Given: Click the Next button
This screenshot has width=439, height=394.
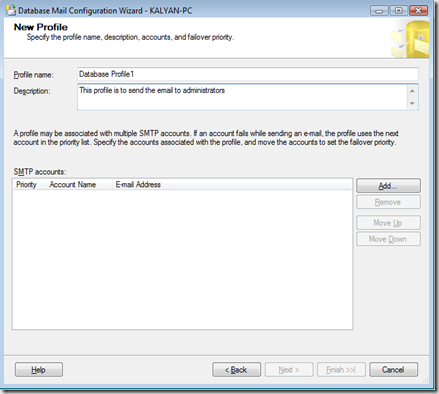Looking at the screenshot, I should [289, 370].
